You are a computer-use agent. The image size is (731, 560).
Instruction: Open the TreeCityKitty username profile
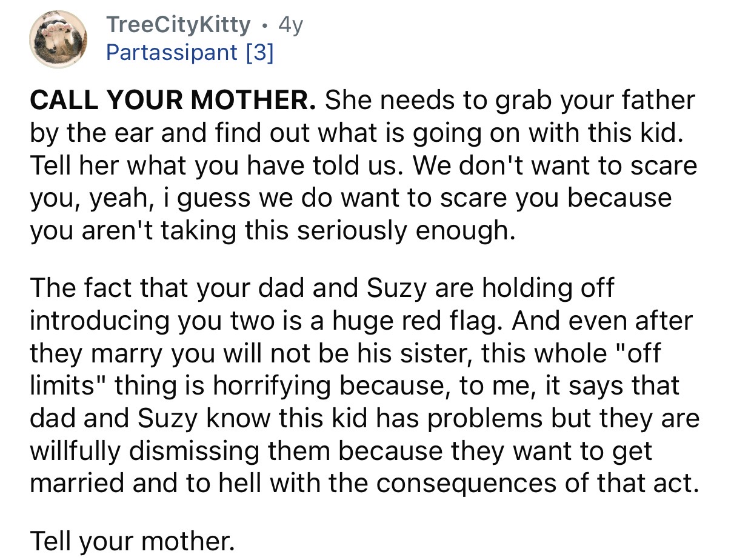178,25
